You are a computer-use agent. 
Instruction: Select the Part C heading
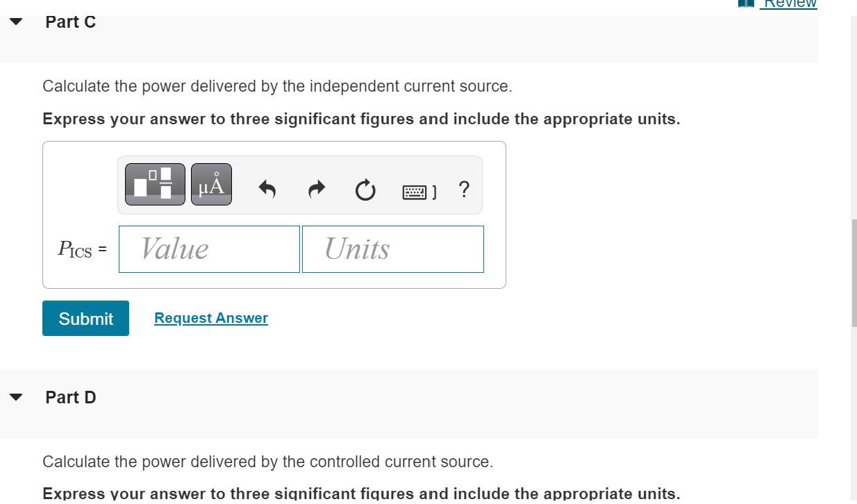(70, 22)
